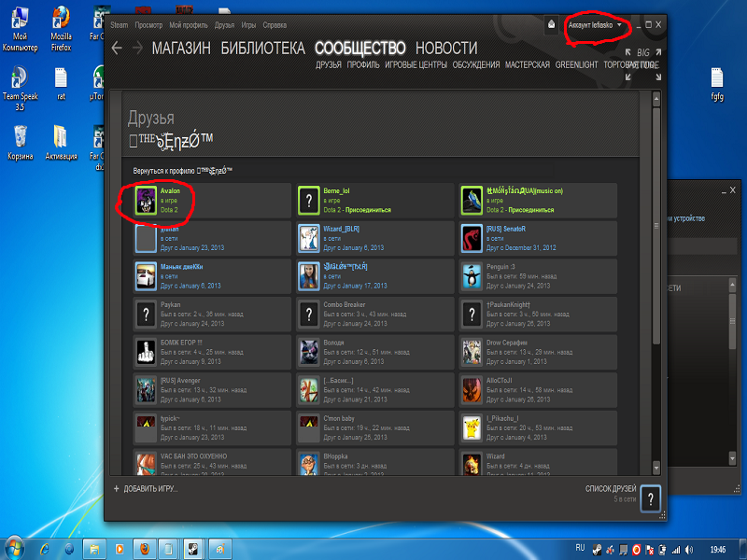Open the Steam menu

coord(120,25)
